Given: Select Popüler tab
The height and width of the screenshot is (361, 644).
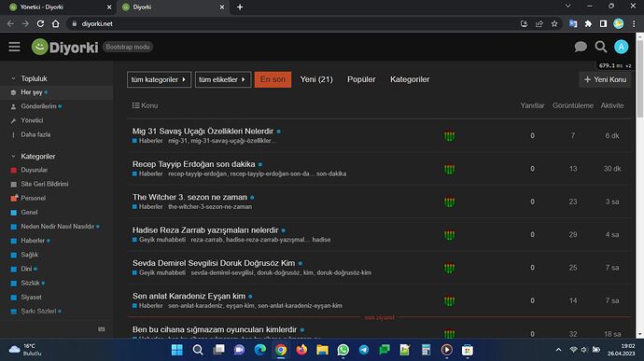Looking at the screenshot, I should (x=361, y=79).
